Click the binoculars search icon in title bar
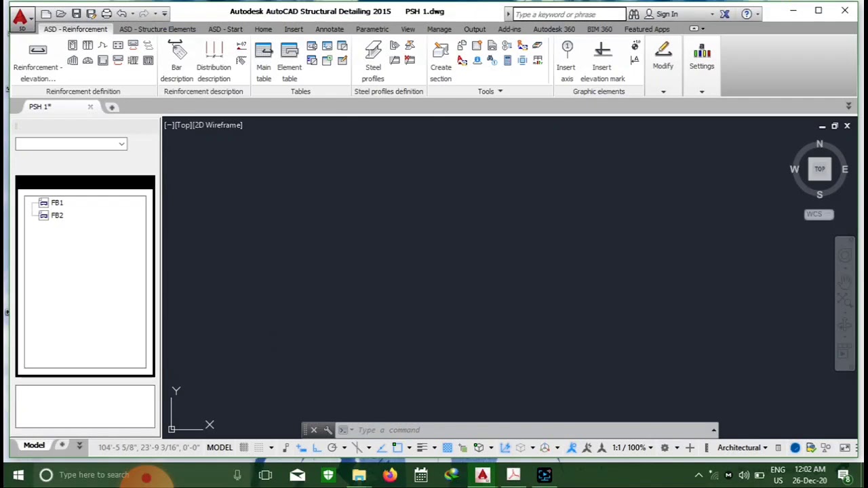The height and width of the screenshot is (488, 868). point(633,14)
